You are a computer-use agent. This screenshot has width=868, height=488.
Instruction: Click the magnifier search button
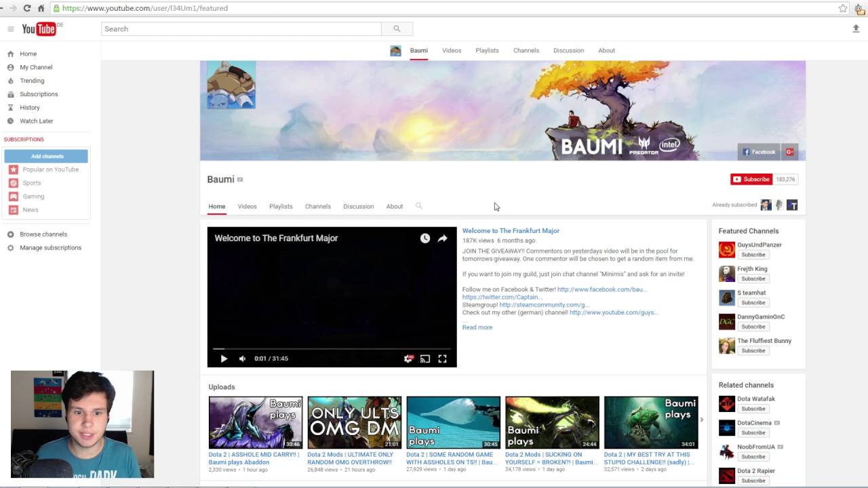(x=397, y=28)
